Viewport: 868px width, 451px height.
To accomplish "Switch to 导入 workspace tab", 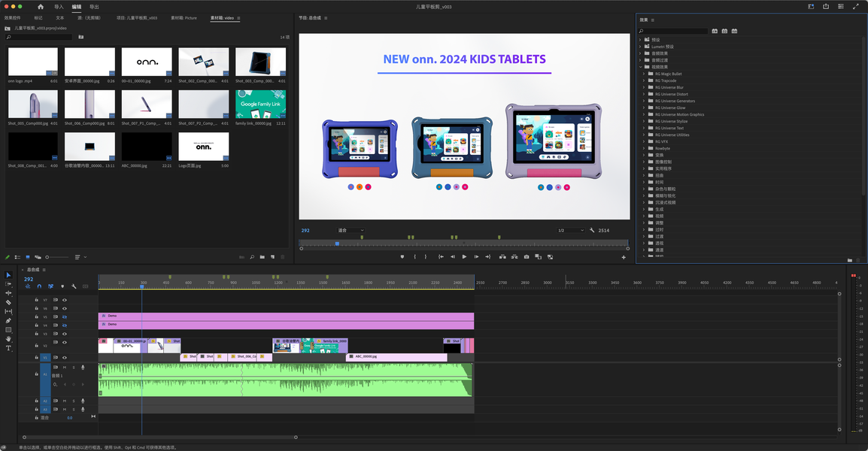I will click(59, 7).
